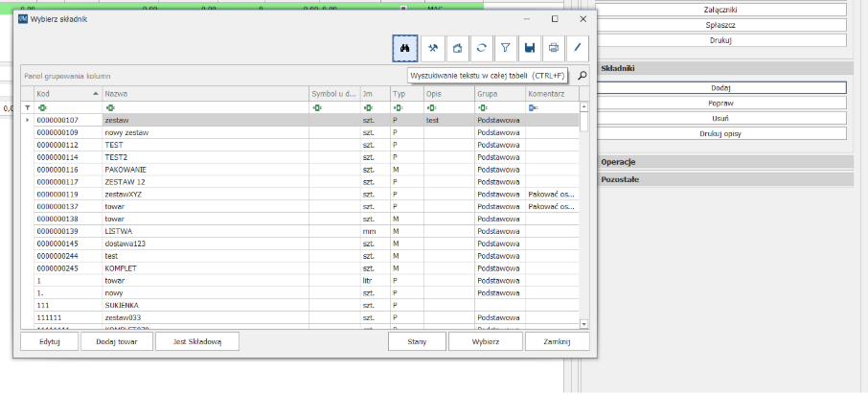Open the hammer and wrench tools icon
The height and width of the screenshot is (394, 868).
[x=432, y=48]
